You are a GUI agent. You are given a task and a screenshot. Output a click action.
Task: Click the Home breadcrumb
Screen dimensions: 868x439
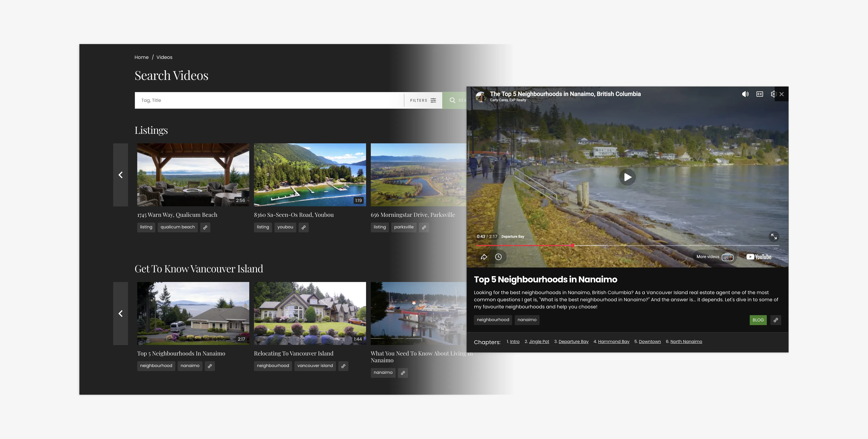pyautogui.click(x=141, y=57)
